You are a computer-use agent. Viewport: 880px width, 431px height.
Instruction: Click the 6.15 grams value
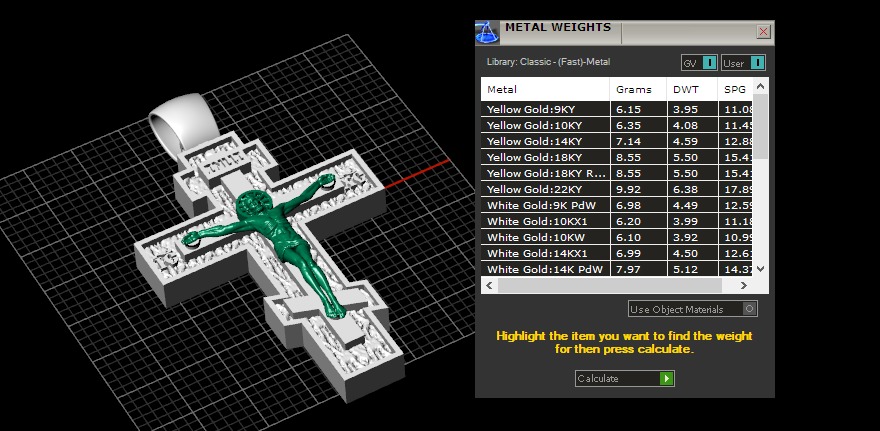point(628,109)
